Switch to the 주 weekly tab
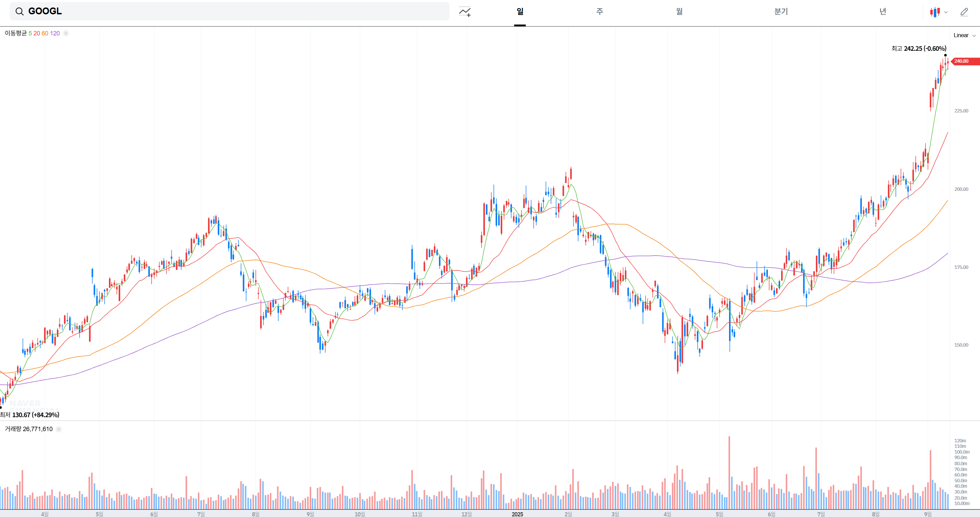Image resolution: width=980 pixels, height=517 pixels. (600, 12)
